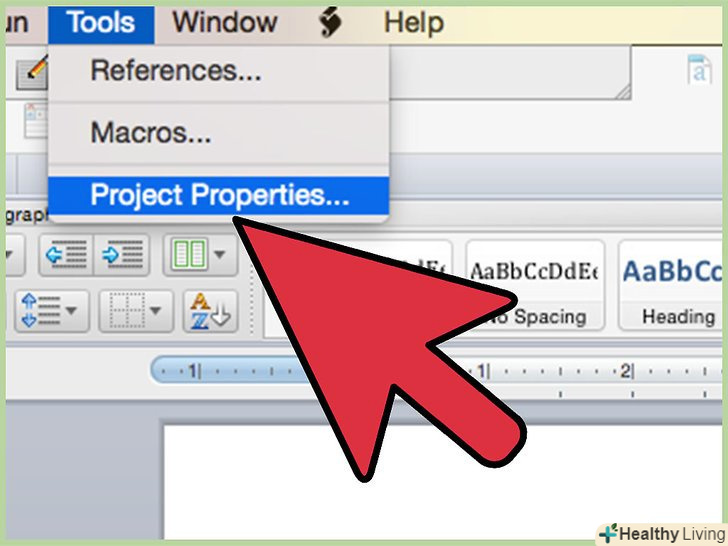728x546 pixels.
Task: Expand the columns dropdown arrow
Action: [x=219, y=254]
